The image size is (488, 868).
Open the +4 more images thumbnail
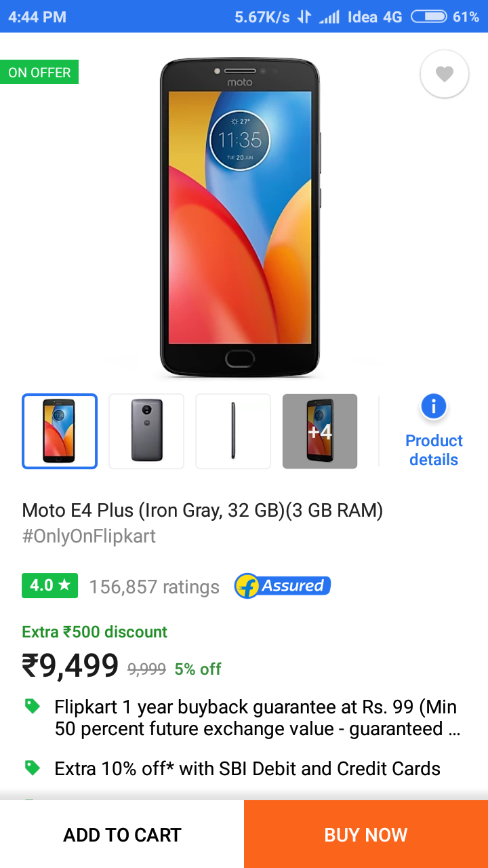tap(320, 431)
